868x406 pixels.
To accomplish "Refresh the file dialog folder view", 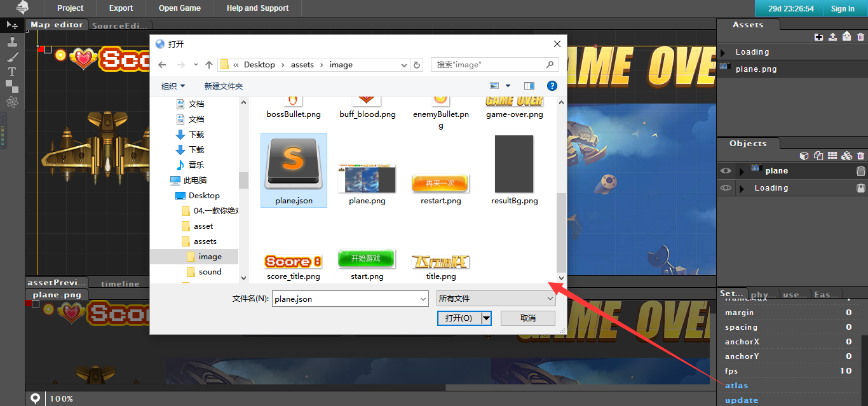I will pos(417,65).
